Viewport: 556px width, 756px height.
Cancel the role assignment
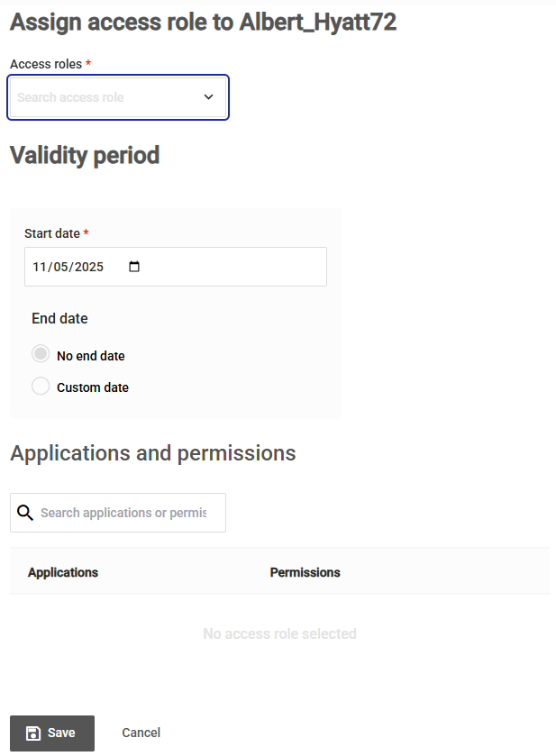point(141,733)
